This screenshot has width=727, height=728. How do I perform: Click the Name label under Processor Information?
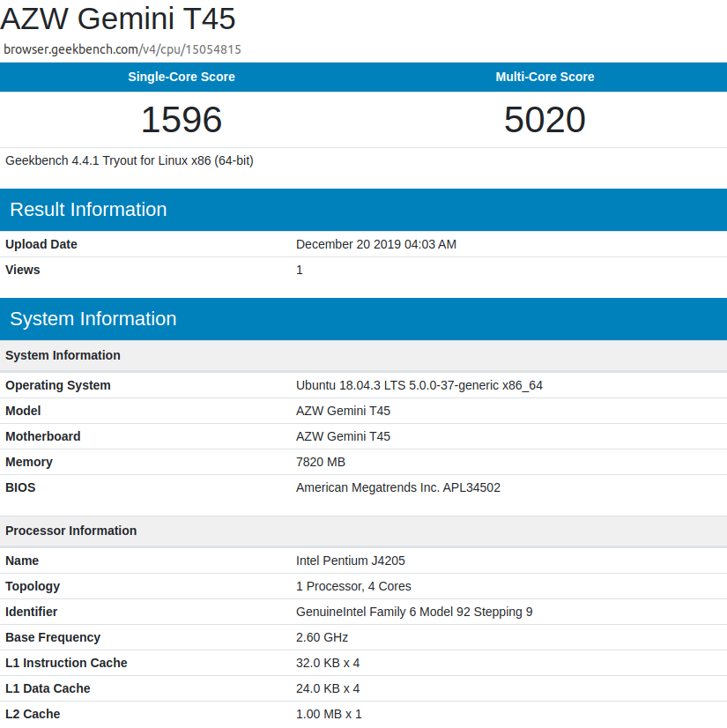click(x=22, y=561)
